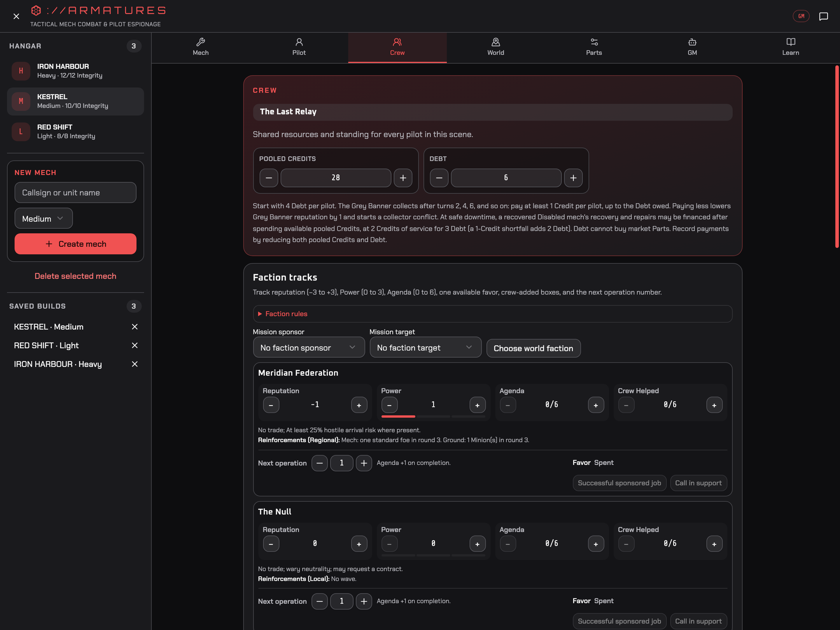Click Meridian Federation Power progress bar
The width and height of the screenshot is (840, 630).
click(433, 416)
